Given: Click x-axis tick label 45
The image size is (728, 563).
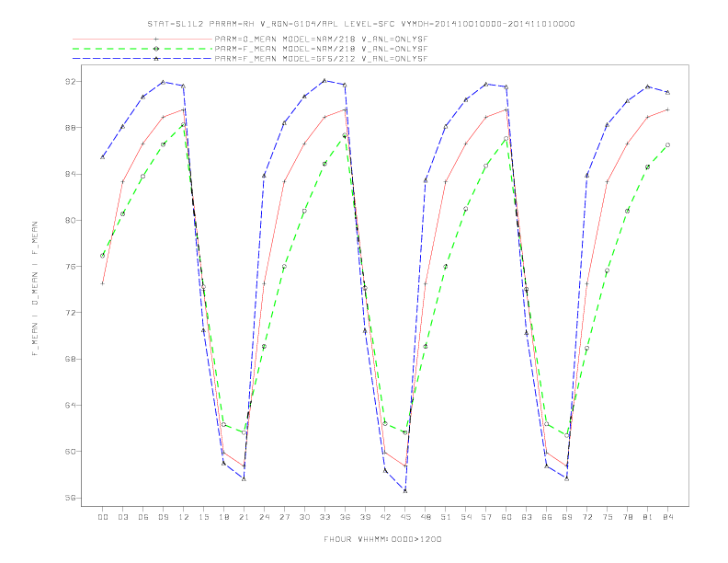Looking at the screenshot, I should (x=405, y=517).
